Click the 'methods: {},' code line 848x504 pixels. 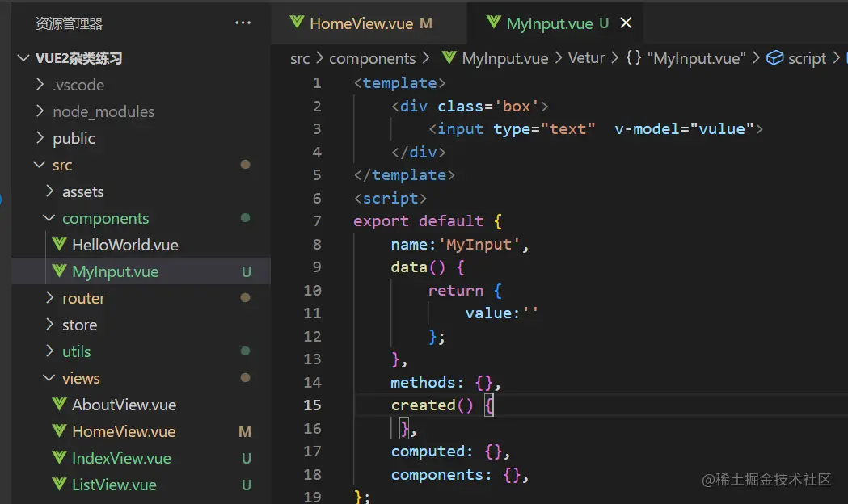point(445,383)
